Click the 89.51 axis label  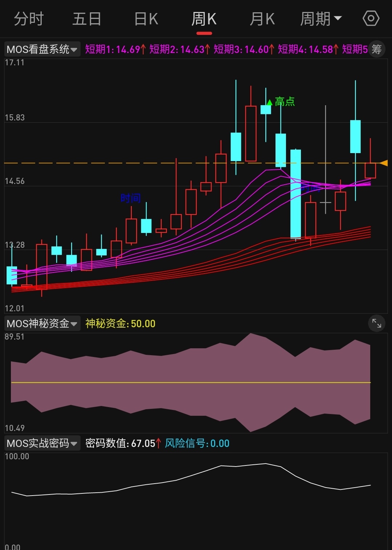[15, 337]
